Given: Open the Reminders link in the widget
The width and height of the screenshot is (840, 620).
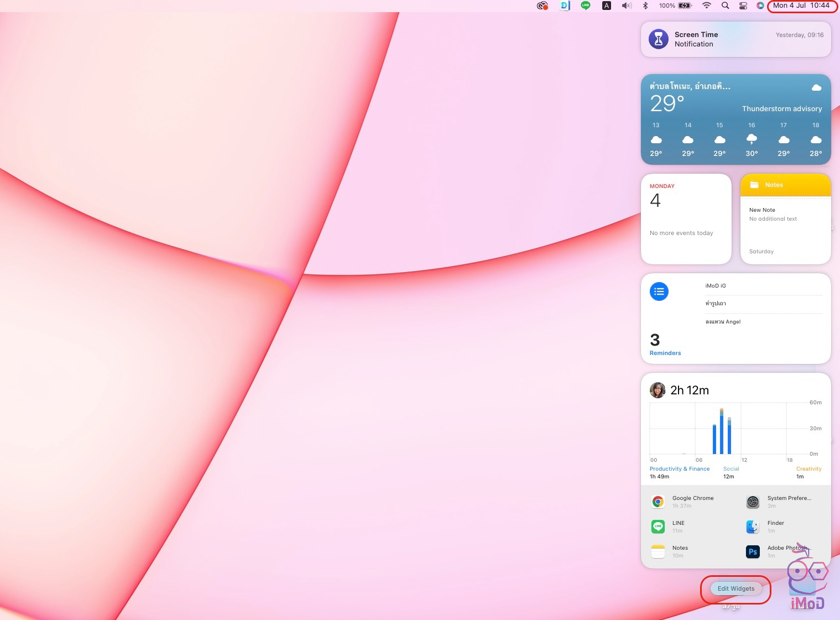Looking at the screenshot, I should click(665, 353).
